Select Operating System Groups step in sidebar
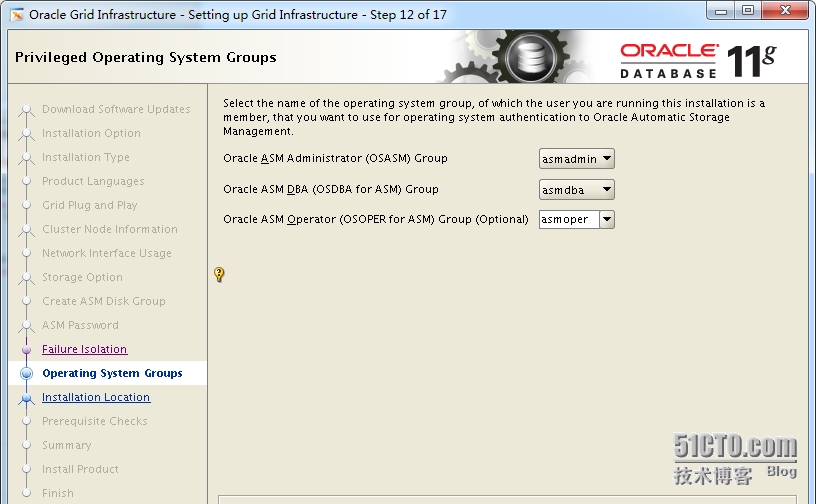This screenshot has height=504, width=816. pyautogui.click(x=112, y=373)
